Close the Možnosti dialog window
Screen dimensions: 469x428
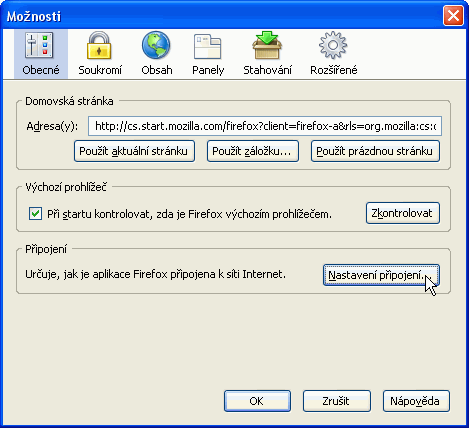(x=453, y=16)
